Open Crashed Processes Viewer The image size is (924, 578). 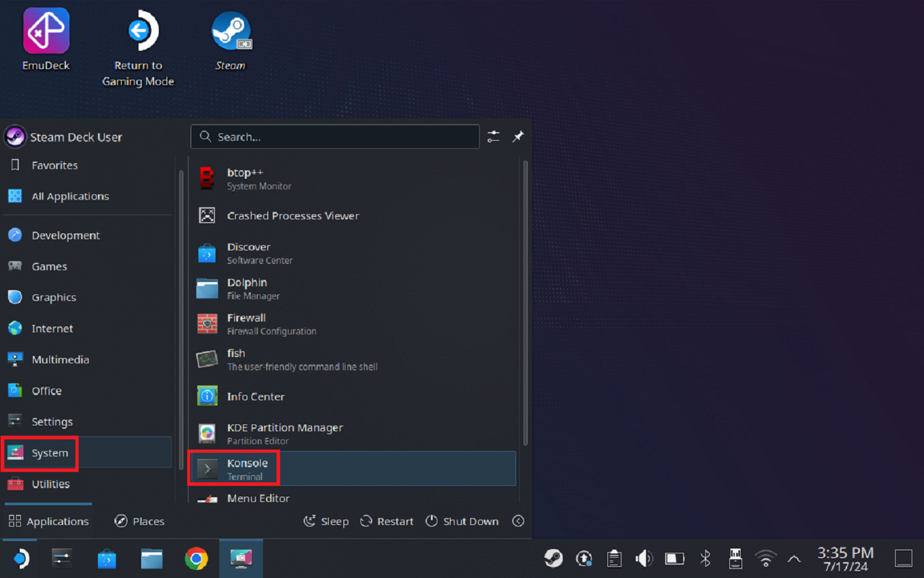(353, 216)
